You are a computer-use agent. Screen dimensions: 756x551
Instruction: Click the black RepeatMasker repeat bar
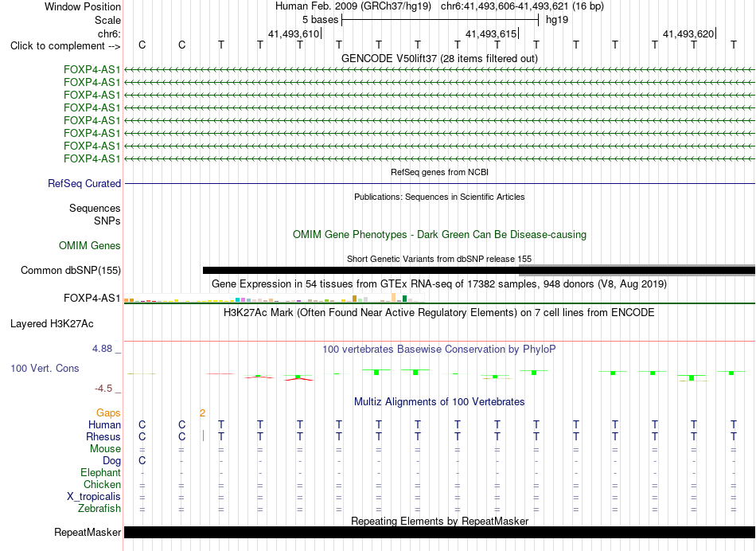coord(440,532)
